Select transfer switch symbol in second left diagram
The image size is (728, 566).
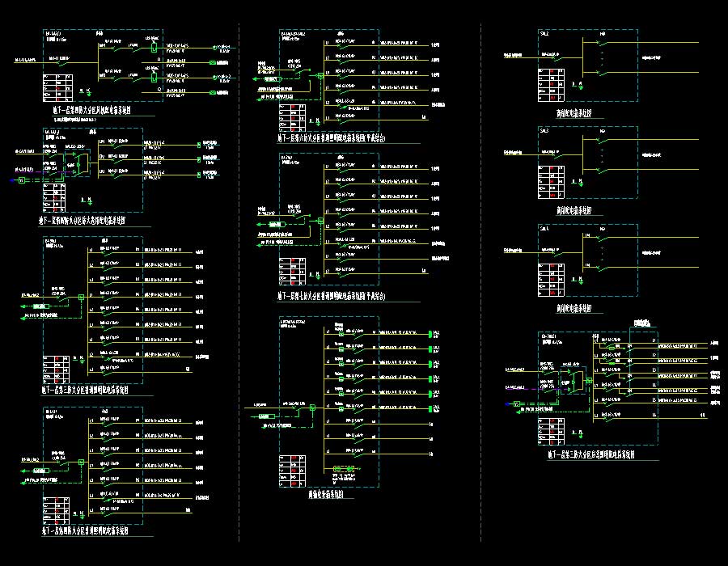pos(78,165)
